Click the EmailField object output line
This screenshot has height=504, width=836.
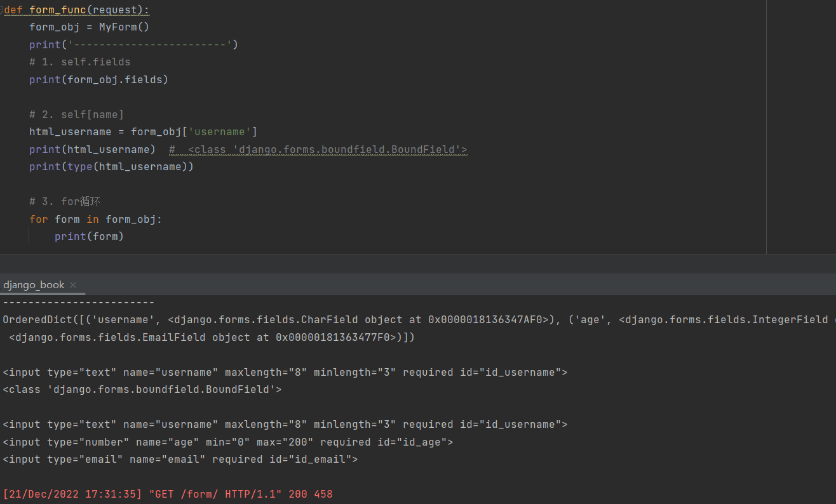tap(212, 337)
